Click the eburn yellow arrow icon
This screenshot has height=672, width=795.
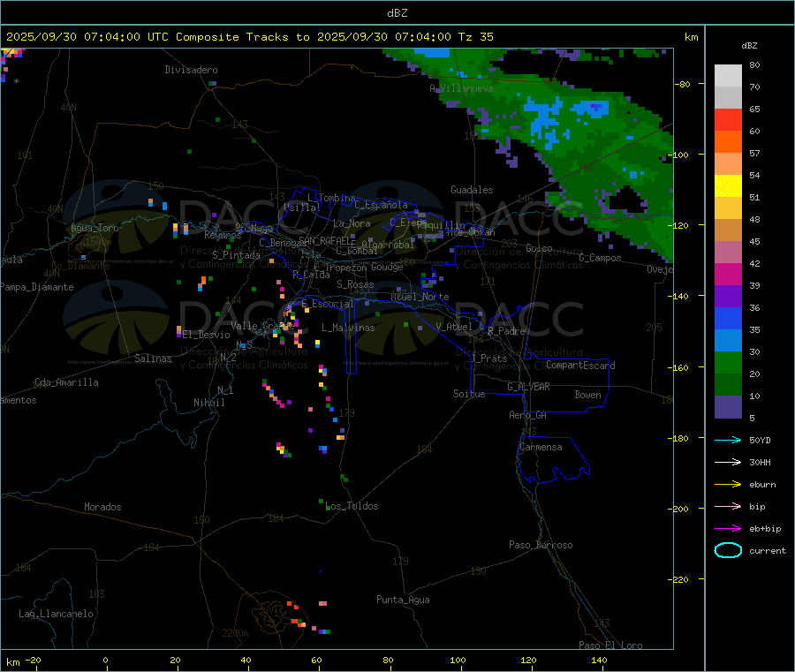click(728, 485)
